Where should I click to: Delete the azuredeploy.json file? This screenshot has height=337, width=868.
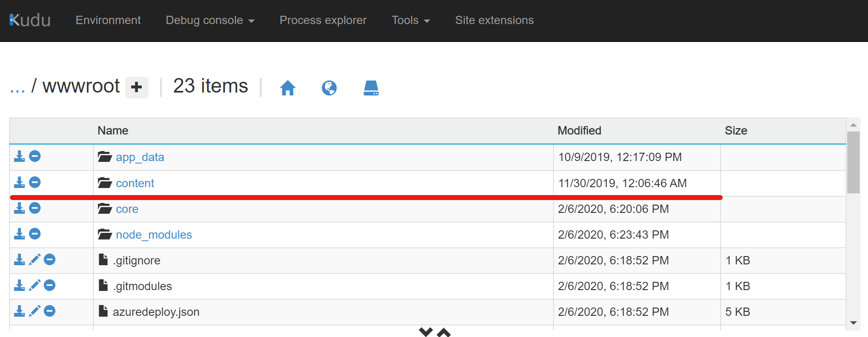pos(50,311)
